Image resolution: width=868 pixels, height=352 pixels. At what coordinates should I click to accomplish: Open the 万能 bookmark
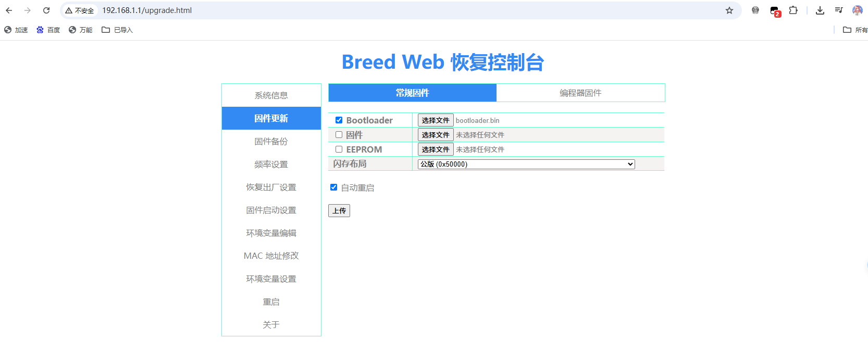80,30
